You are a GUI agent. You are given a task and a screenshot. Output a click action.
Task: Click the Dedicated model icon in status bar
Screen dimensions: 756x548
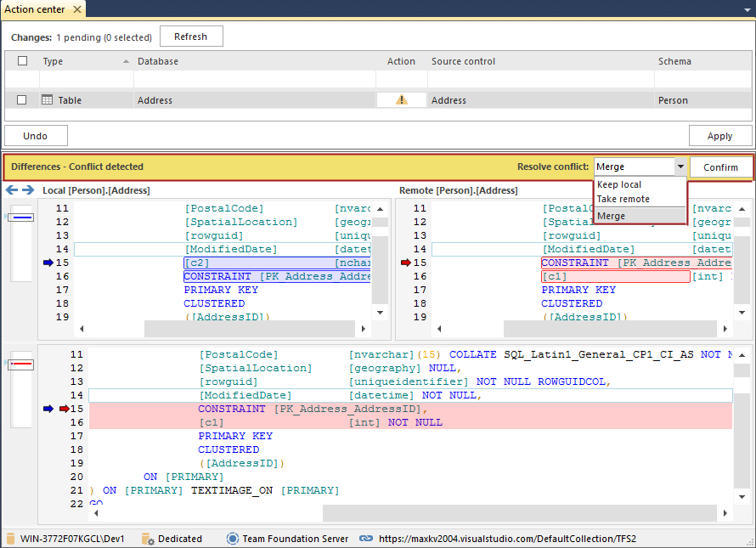point(147,539)
